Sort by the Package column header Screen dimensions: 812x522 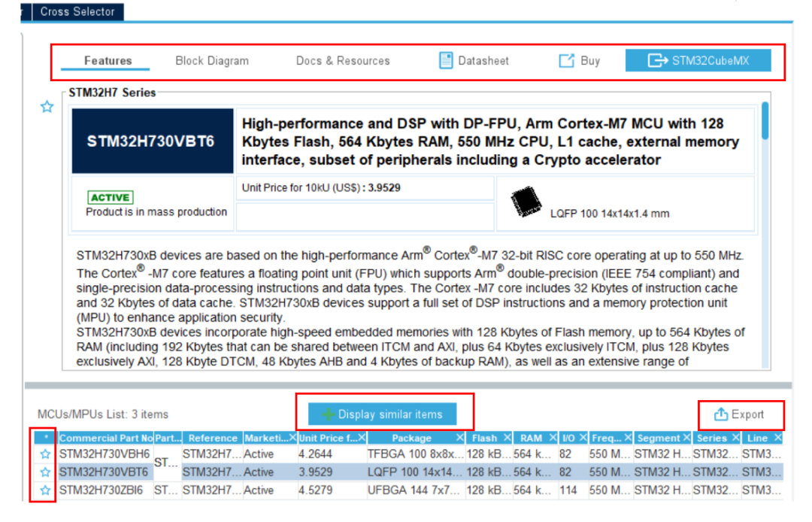(x=411, y=438)
